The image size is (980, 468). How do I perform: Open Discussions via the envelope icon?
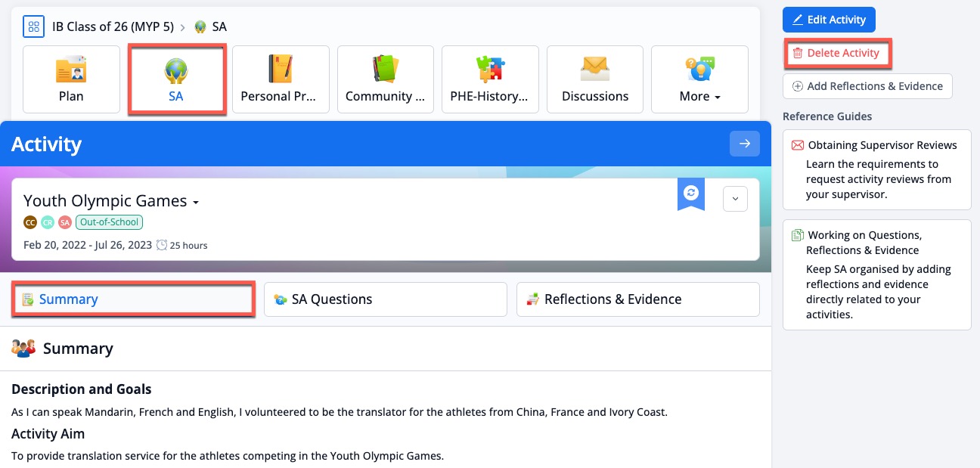[594, 70]
